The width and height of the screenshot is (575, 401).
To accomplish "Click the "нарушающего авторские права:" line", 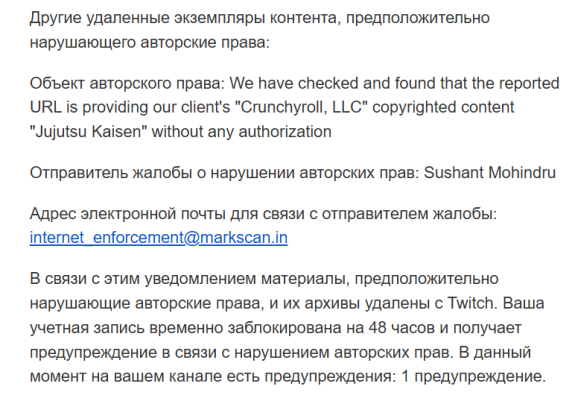I will click(x=150, y=42).
